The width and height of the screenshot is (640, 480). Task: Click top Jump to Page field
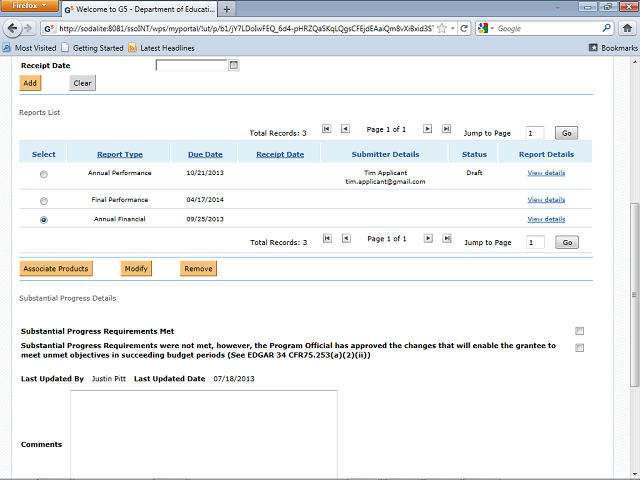[x=535, y=133]
